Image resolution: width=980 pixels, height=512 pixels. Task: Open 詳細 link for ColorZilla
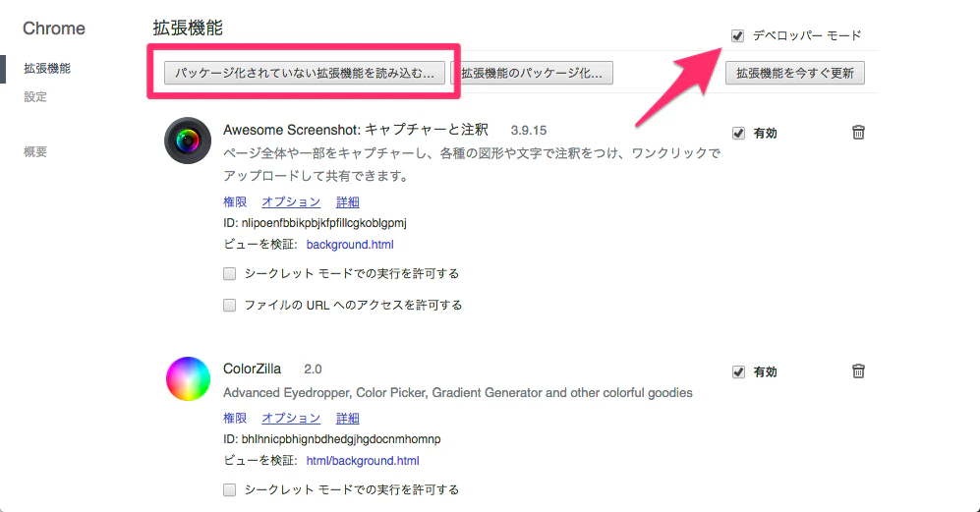[348, 419]
